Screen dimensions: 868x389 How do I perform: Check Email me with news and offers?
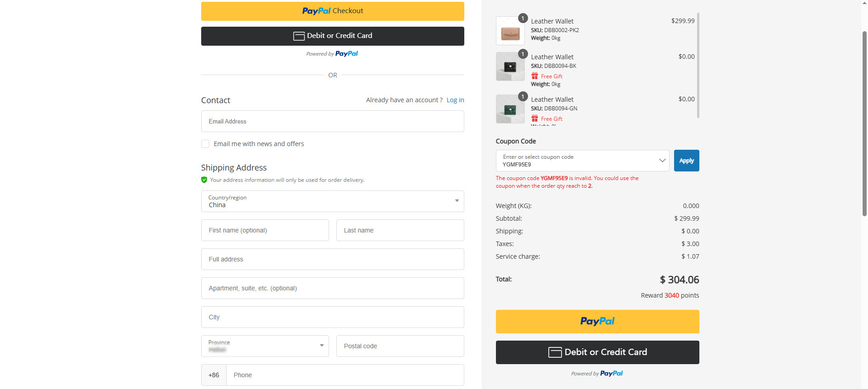(x=205, y=144)
